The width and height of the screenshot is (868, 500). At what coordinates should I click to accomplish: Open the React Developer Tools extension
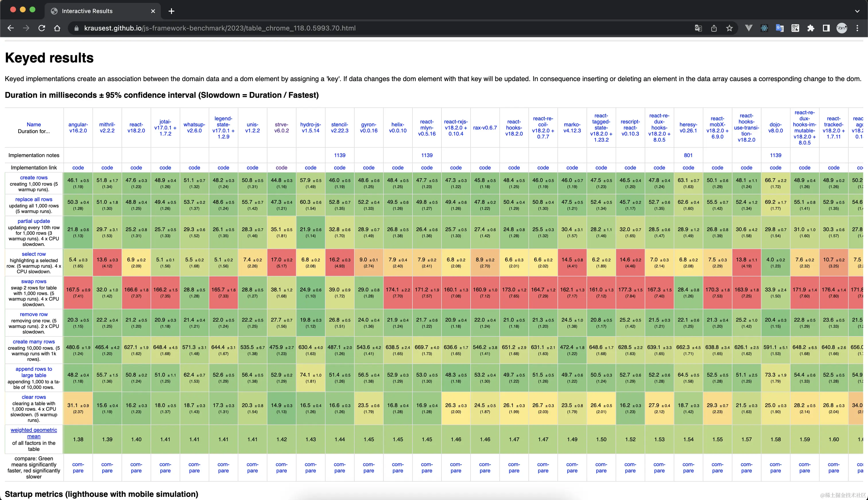764,28
